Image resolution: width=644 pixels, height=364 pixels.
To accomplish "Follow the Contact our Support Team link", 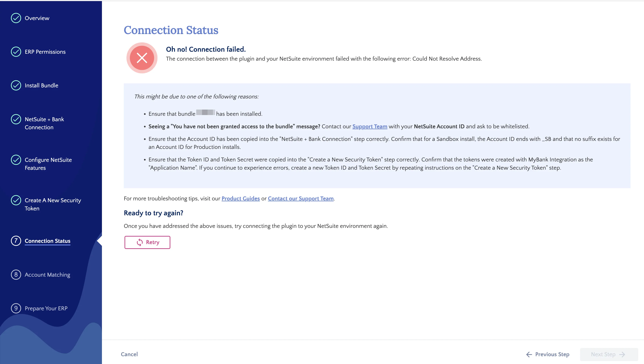I will [x=301, y=199].
